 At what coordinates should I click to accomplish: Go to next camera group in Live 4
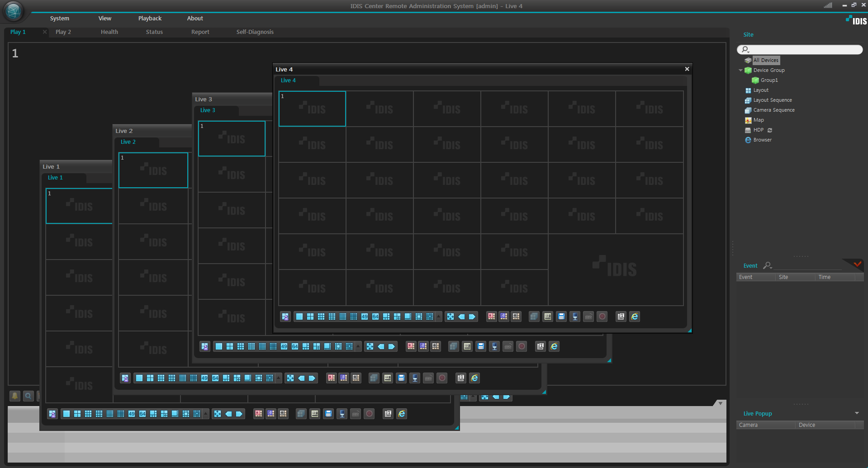click(x=472, y=317)
